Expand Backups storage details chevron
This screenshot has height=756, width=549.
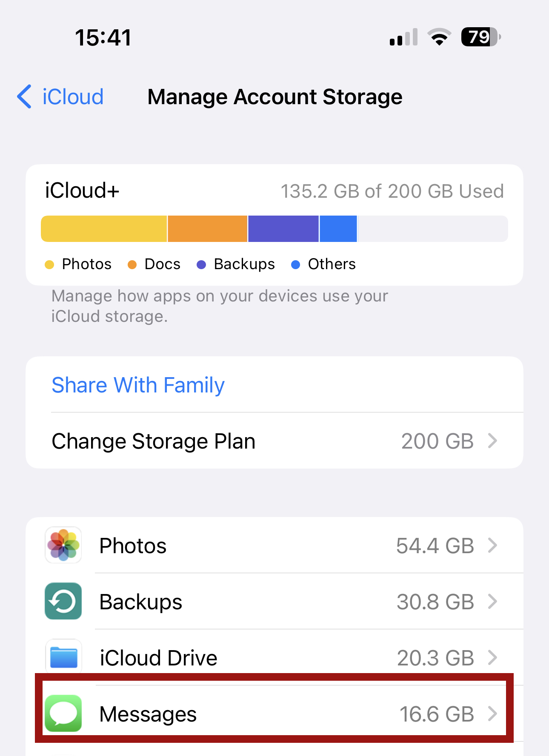coord(492,601)
